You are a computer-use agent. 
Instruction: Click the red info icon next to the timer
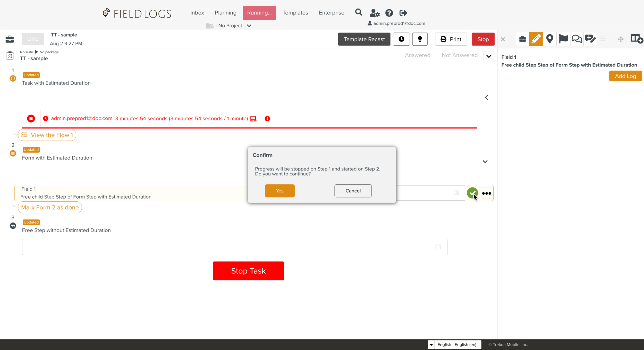(267, 119)
